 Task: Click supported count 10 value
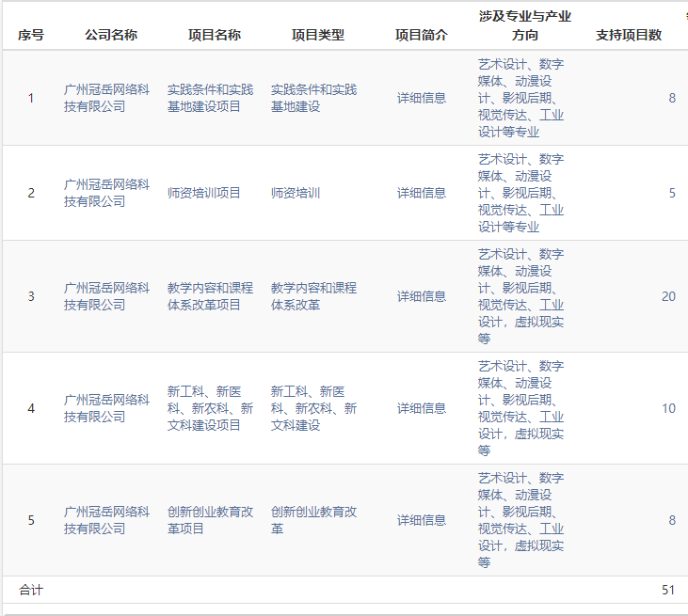coord(668,408)
